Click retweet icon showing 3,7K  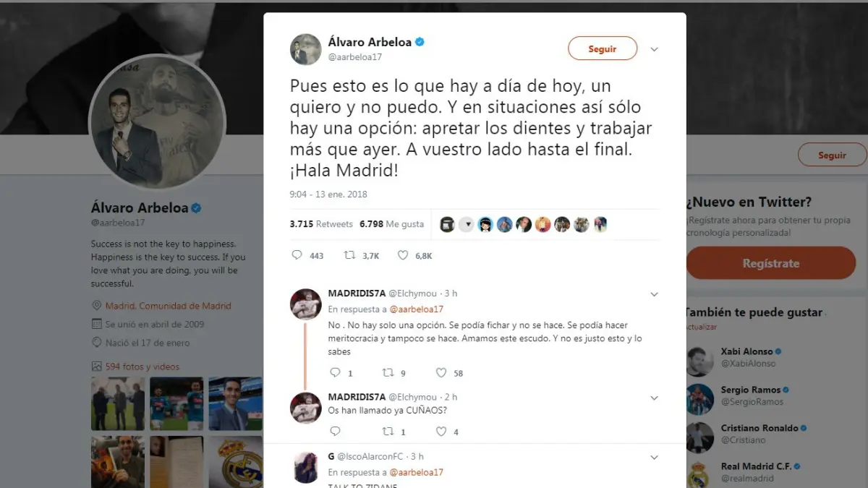coord(349,255)
